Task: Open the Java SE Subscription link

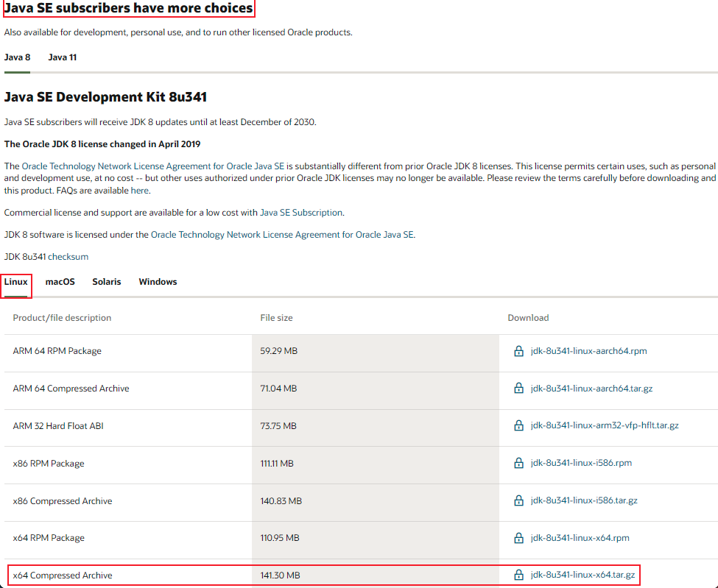Action: 301,213
